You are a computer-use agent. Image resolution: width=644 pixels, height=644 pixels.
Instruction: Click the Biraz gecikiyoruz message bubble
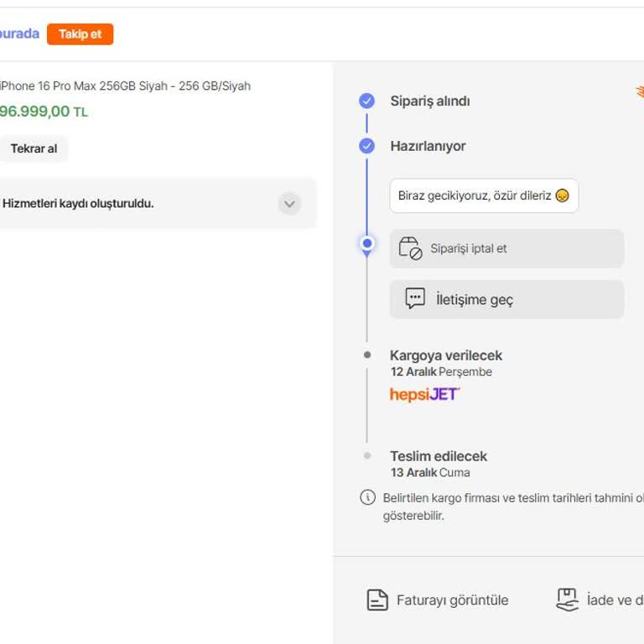pyautogui.click(x=483, y=195)
